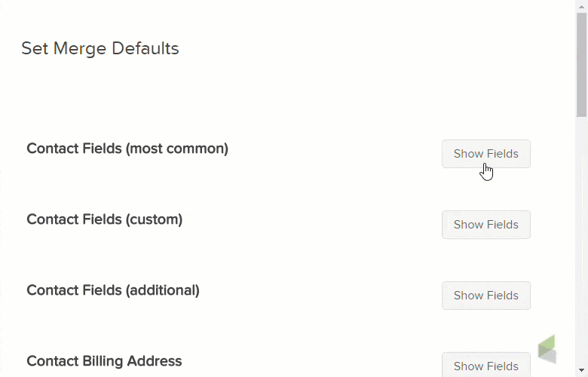588x377 pixels.
Task: Unfold the billing address merge fields
Action: (485, 366)
